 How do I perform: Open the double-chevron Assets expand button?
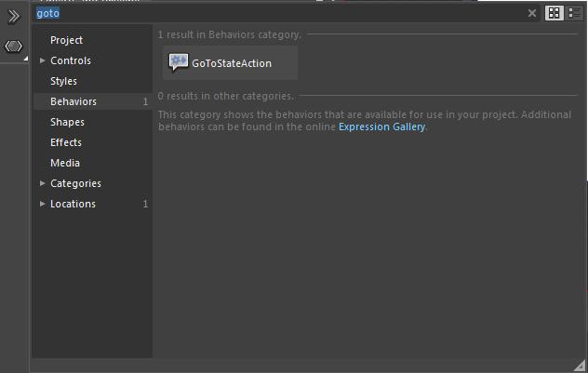[14, 17]
